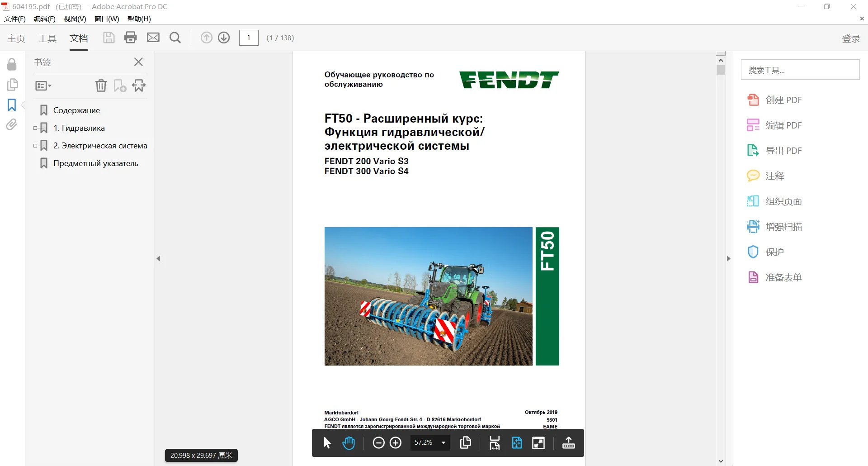The height and width of the screenshot is (466, 868).
Task: Click the Print icon
Action: 131,38
